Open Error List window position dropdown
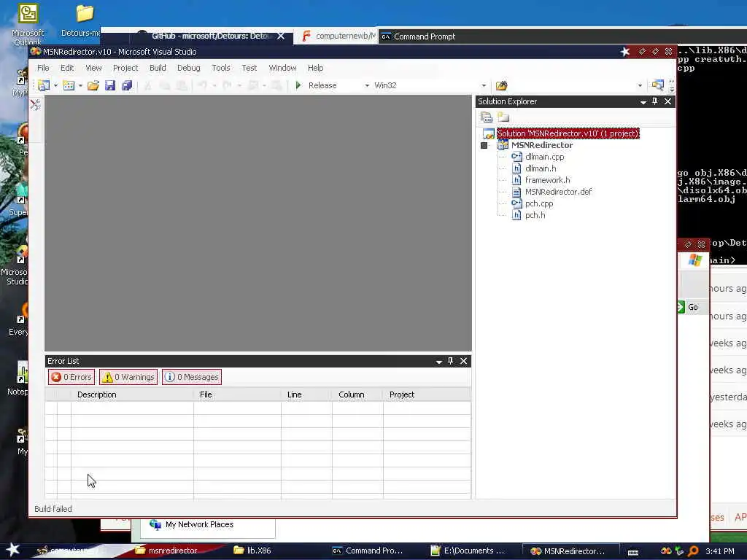This screenshot has height=560, width=747. pyautogui.click(x=438, y=362)
